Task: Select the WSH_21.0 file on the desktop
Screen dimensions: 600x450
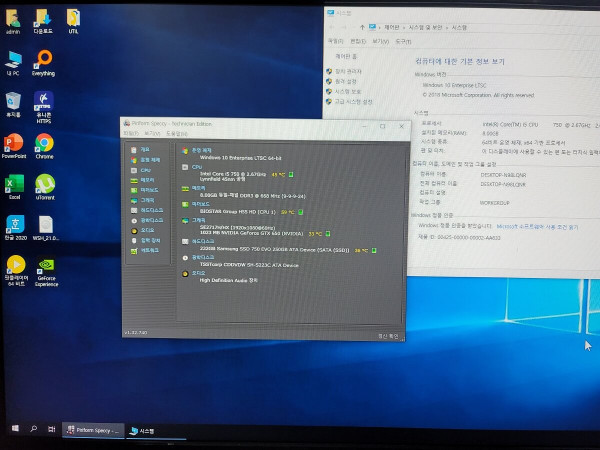Action: tap(46, 228)
